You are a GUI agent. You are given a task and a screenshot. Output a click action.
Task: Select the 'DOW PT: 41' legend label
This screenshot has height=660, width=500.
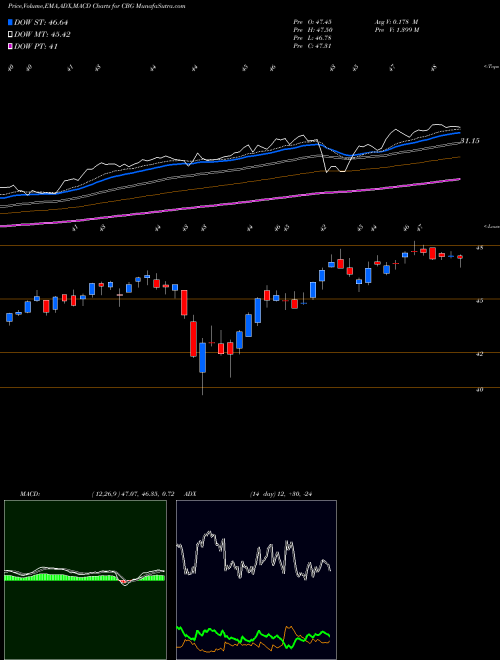coord(36,47)
